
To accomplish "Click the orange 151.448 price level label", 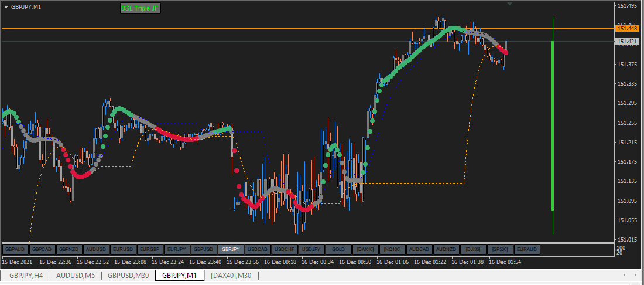I will [x=627, y=28].
